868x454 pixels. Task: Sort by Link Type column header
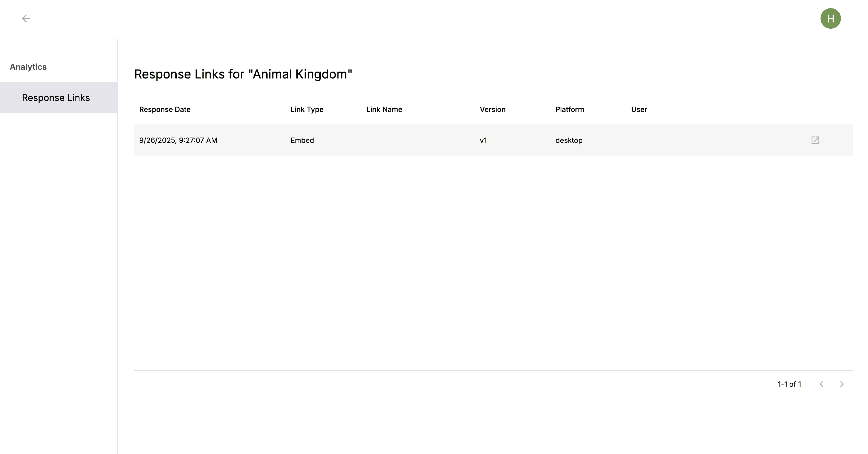(307, 109)
